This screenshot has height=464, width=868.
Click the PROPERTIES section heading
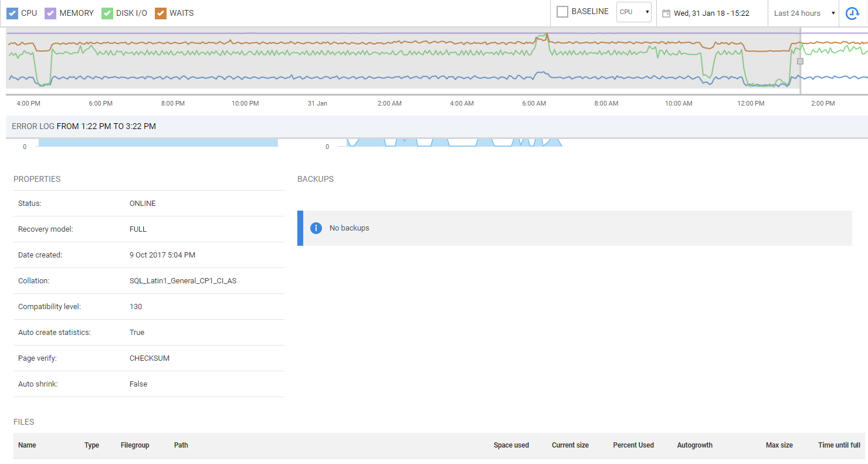coord(37,179)
